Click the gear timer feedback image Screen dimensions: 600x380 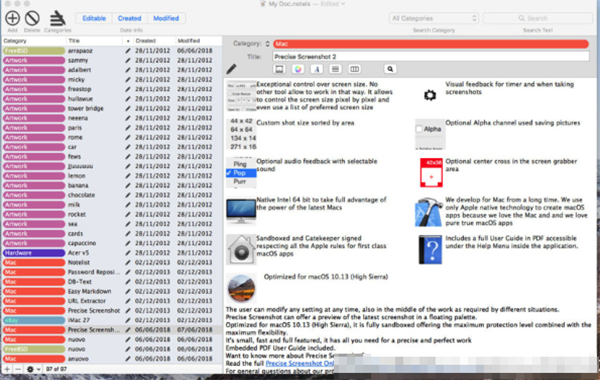tap(430, 95)
